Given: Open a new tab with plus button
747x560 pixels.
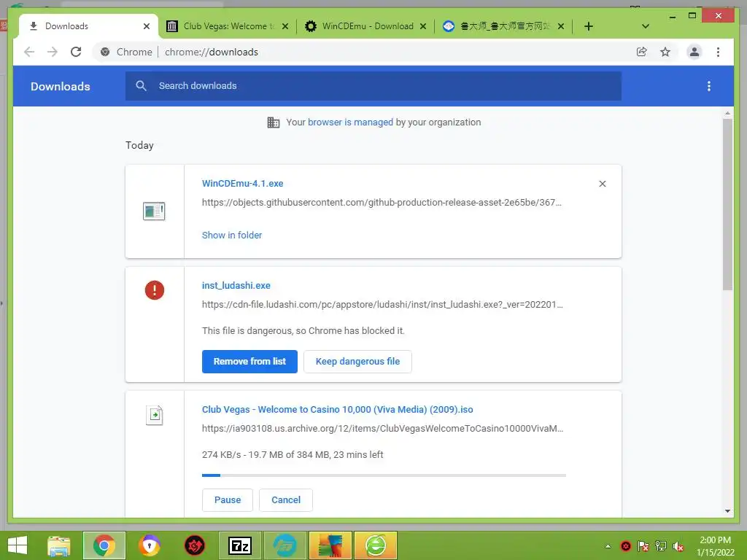Looking at the screenshot, I should [x=589, y=26].
